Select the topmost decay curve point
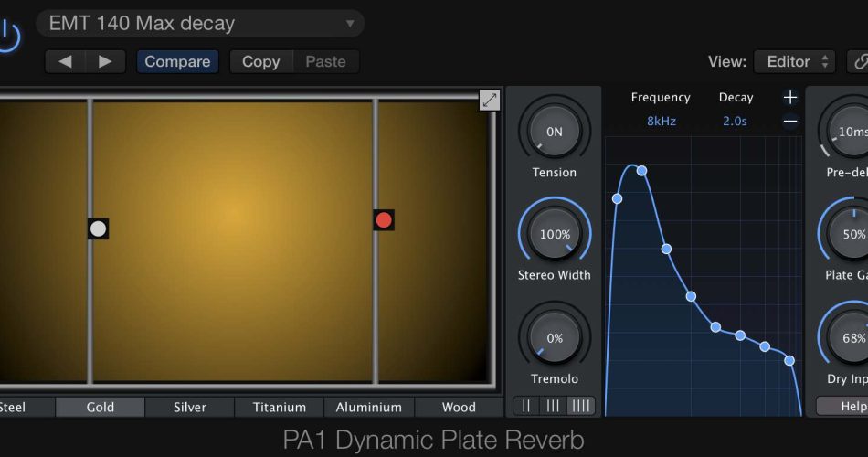 point(641,171)
